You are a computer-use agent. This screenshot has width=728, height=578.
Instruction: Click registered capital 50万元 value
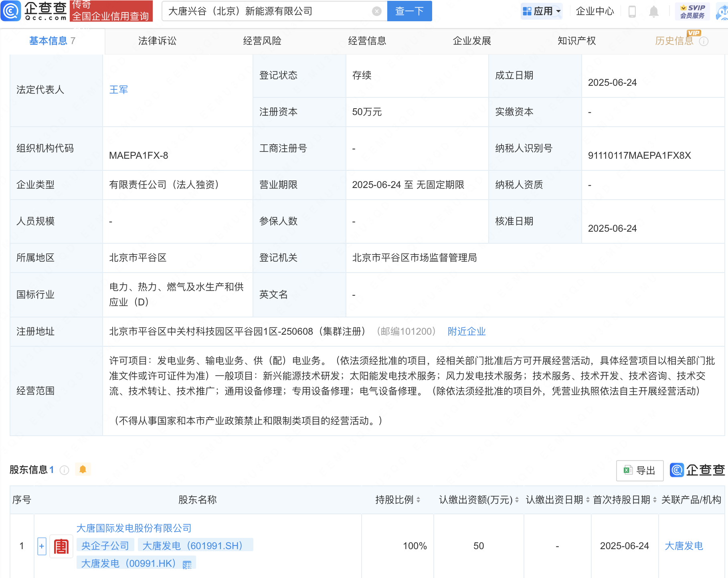point(367,112)
